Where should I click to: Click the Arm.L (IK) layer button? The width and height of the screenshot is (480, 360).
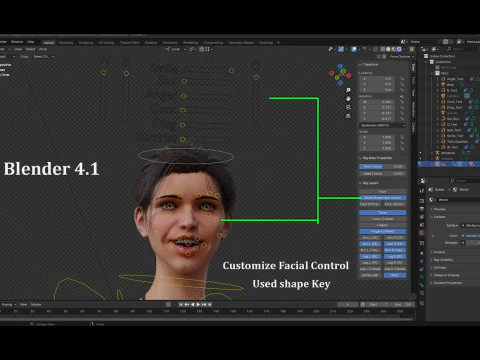click(x=370, y=238)
